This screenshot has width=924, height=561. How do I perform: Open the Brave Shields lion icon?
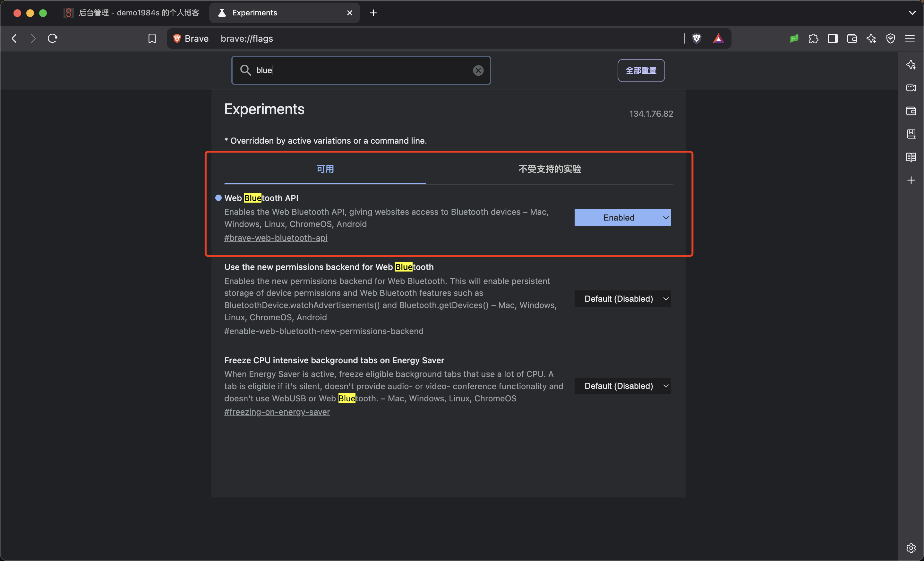697,38
